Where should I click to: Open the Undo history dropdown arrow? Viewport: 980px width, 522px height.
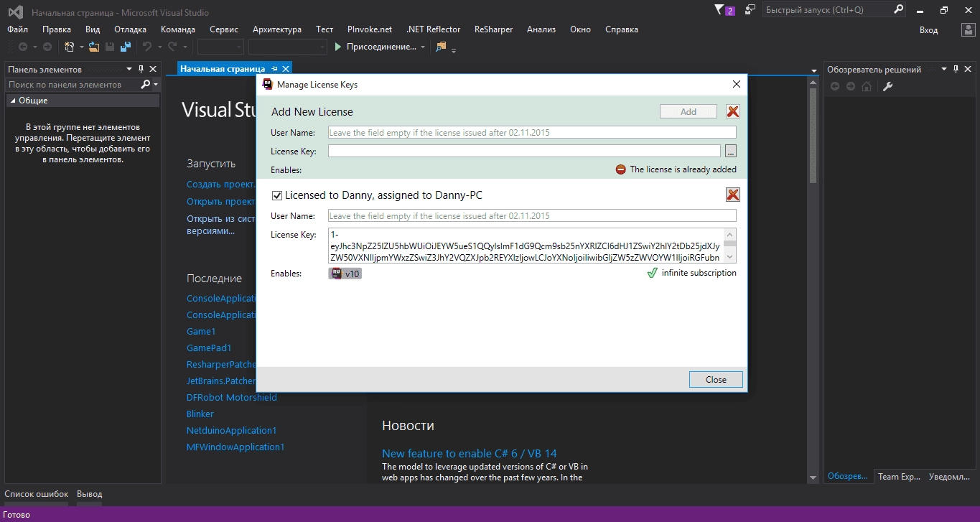coord(159,47)
